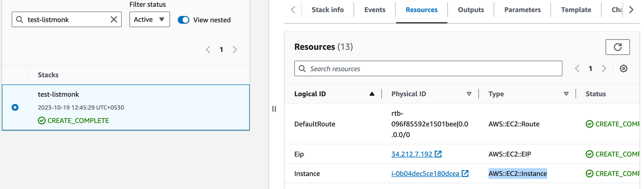Click the green checkmark icon in the test-listmonk stack row
This screenshot has width=644, height=189.
pos(42,120)
